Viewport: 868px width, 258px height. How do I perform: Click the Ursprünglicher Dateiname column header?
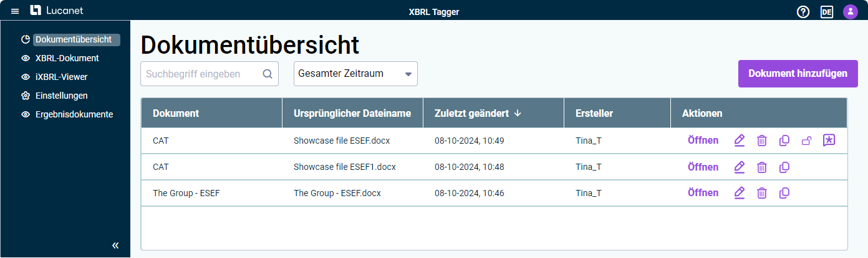point(353,113)
